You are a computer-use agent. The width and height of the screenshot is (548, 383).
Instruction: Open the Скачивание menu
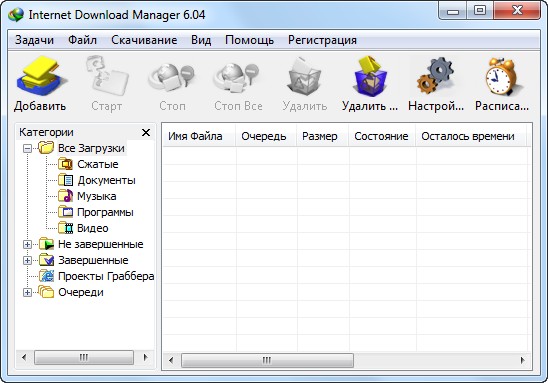point(144,40)
